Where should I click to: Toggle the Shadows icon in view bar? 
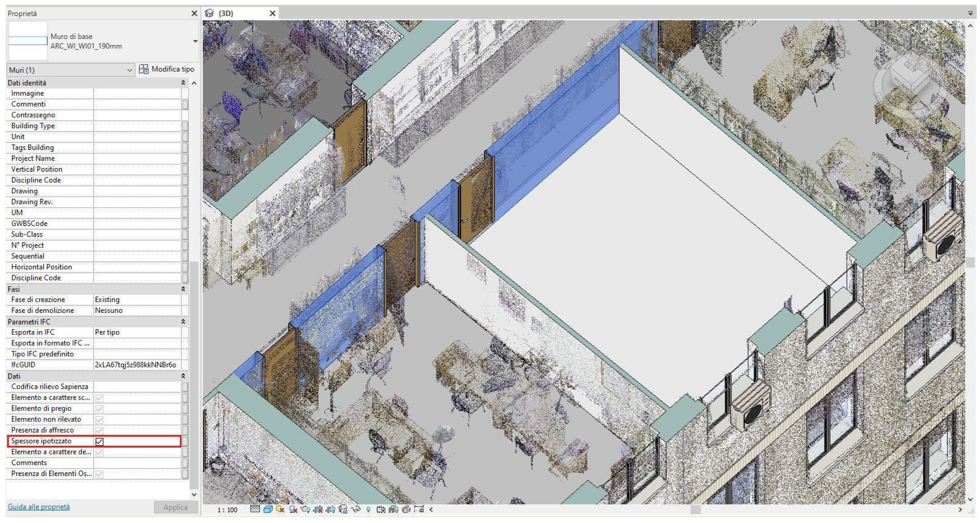(293, 509)
